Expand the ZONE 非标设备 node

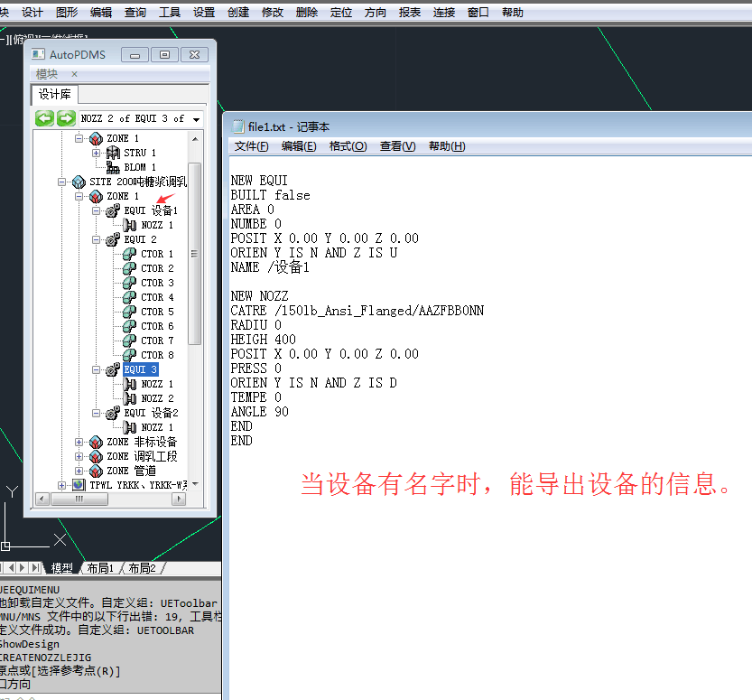coord(79,442)
